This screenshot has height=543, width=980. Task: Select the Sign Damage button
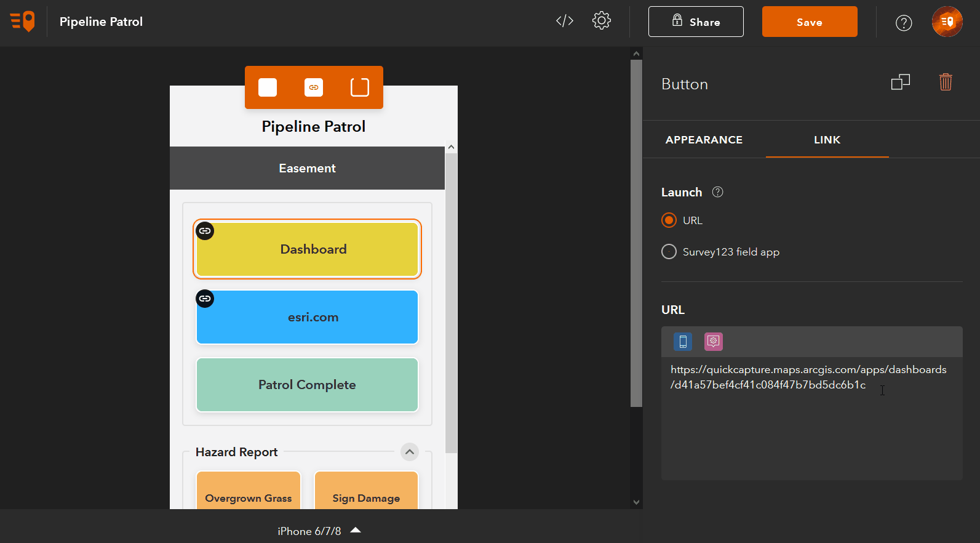366,491
